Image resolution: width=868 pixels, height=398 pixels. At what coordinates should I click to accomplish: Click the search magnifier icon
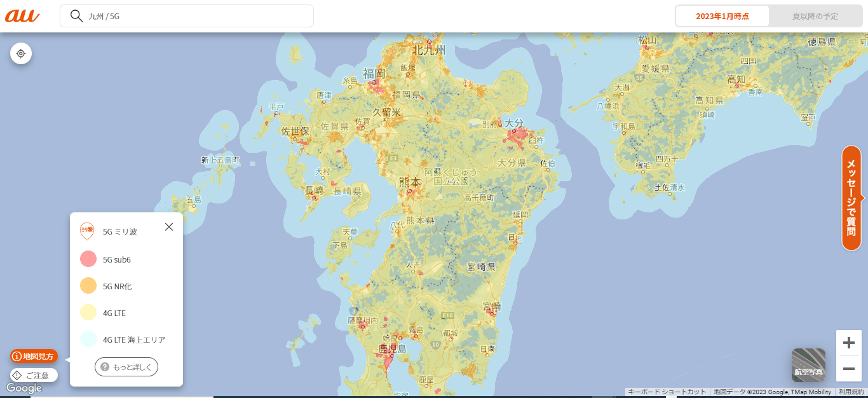(77, 16)
